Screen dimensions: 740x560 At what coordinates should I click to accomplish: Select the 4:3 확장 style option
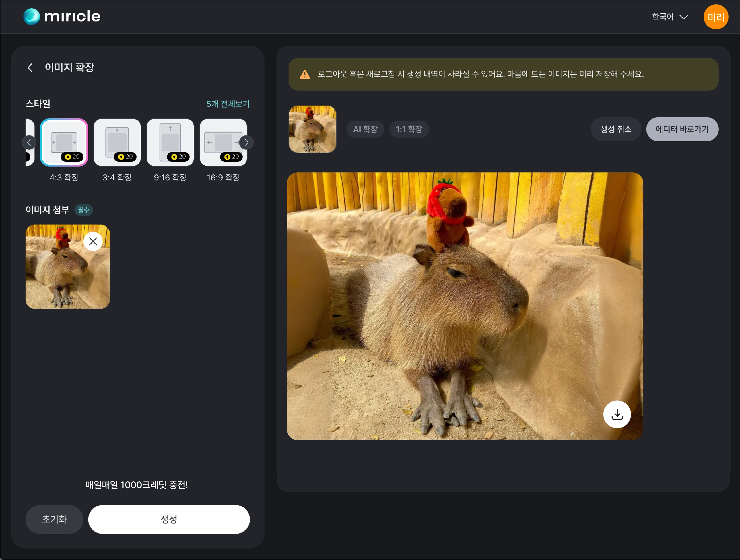click(64, 143)
